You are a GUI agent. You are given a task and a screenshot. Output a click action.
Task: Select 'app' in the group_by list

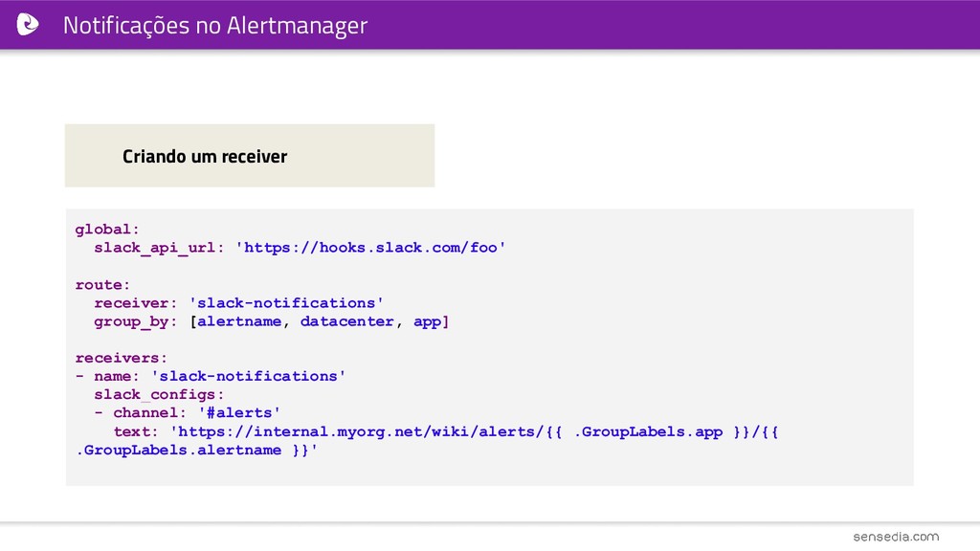point(428,321)
